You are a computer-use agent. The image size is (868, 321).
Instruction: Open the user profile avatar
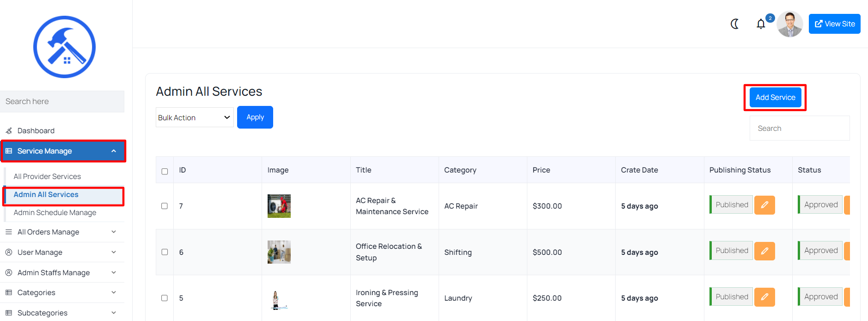789,24
